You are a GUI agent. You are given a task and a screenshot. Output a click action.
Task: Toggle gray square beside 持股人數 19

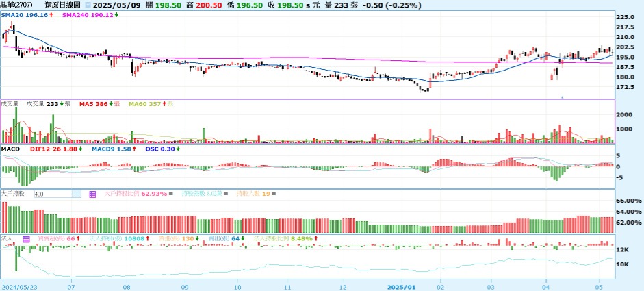coord(274,194)
